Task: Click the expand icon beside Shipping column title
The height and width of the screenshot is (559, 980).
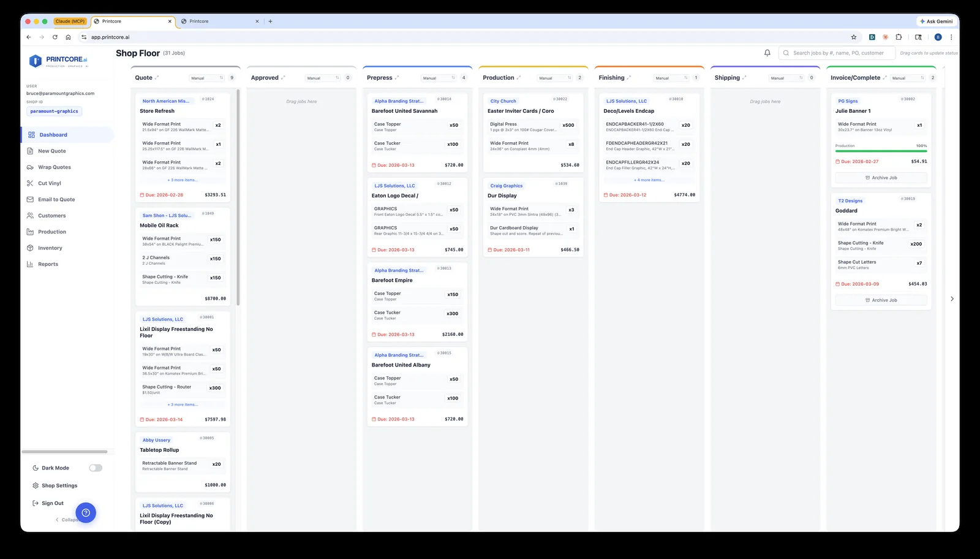Action: point(744,78)
